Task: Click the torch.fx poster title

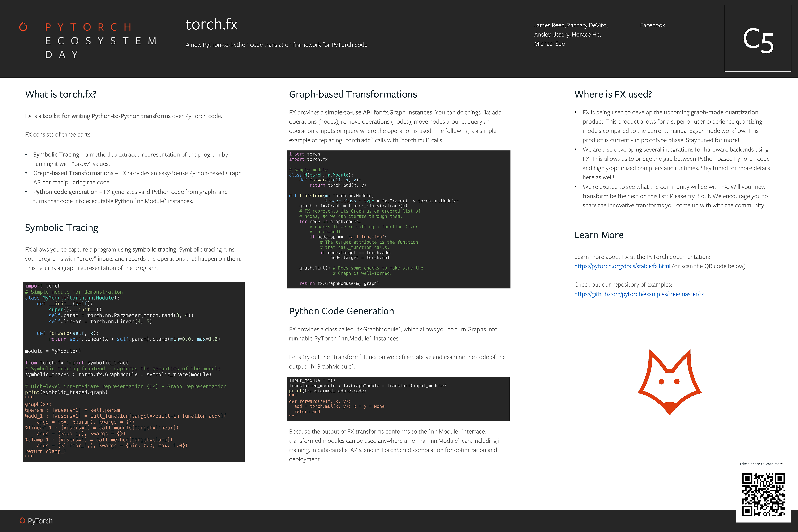Action: click(211, 24)
